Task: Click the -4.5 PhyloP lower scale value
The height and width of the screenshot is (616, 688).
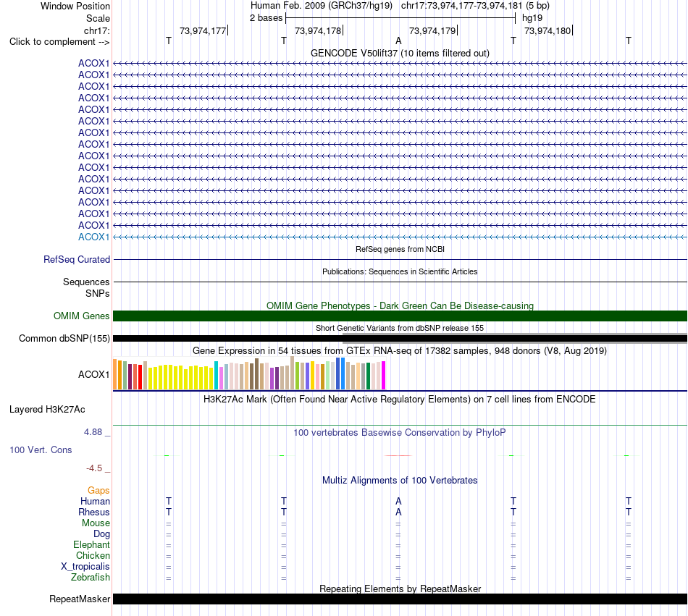Action: point(94,468)
